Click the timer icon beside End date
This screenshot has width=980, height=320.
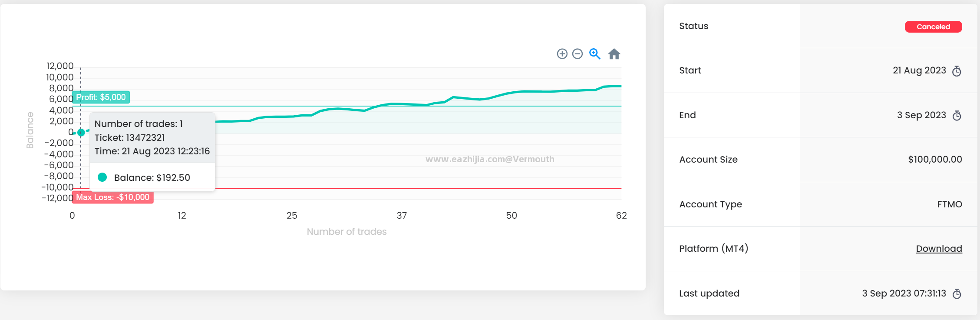[x=957, y=116]
